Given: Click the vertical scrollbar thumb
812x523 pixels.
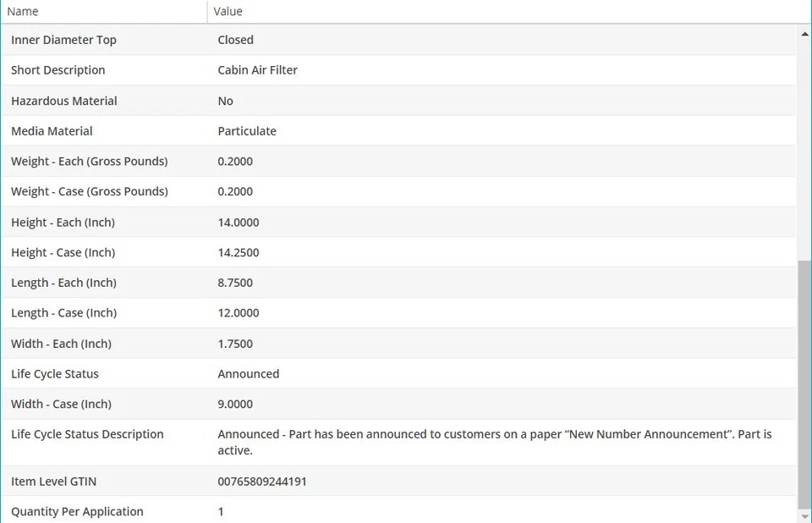Looking at the screenshot, I should (x=804, y=381).
